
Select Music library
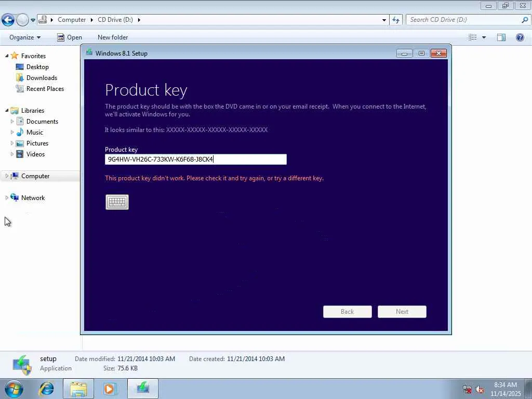click(35, 132)
